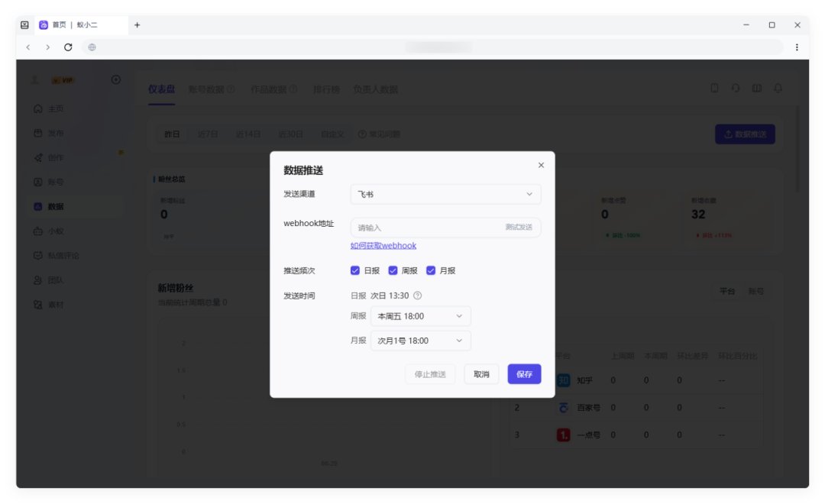Click the webhook地址 input field
The image size is (825, 504).
point(426,228)
